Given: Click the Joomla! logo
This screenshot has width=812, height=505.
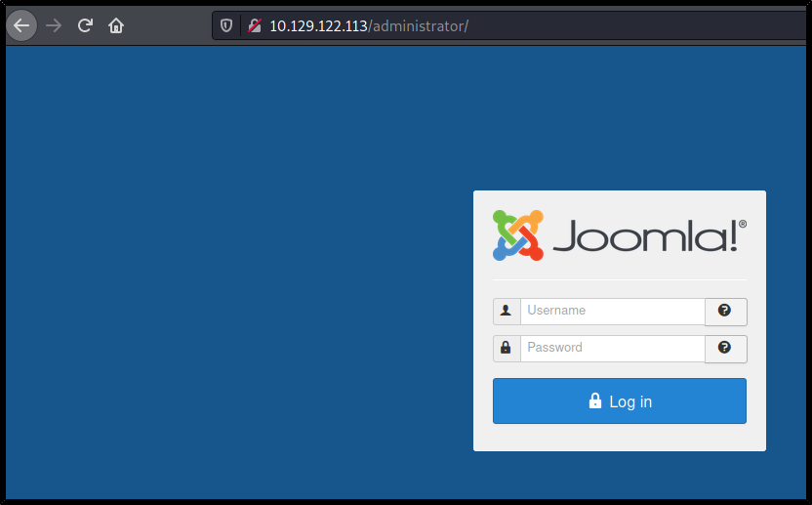Looking at the screenshot, I should tap(620, 235).
